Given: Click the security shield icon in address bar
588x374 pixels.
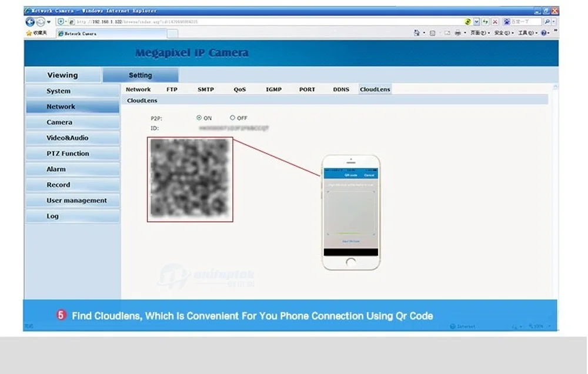Looking at the screenshot, I should click(x=61, y=22).
